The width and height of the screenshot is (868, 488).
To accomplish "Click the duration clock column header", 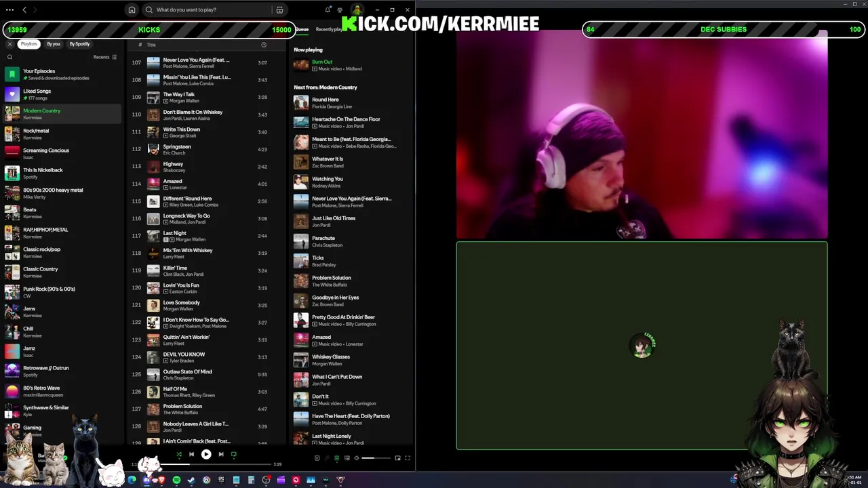I will click(x=264, y=45).
